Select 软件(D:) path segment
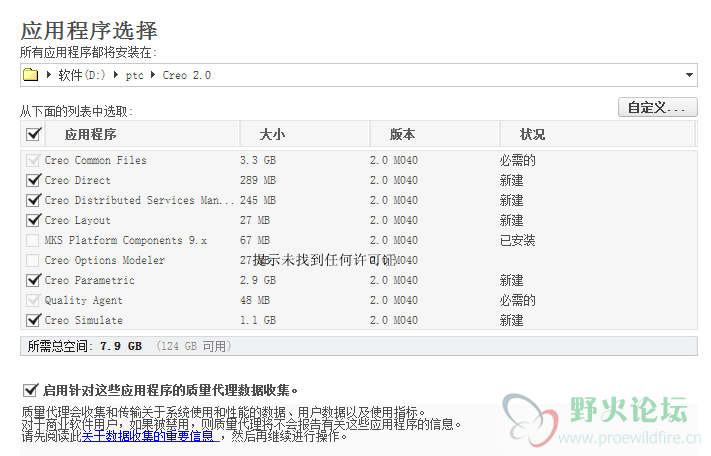This screenshot has width=711, height=456. tap(82, 75)
